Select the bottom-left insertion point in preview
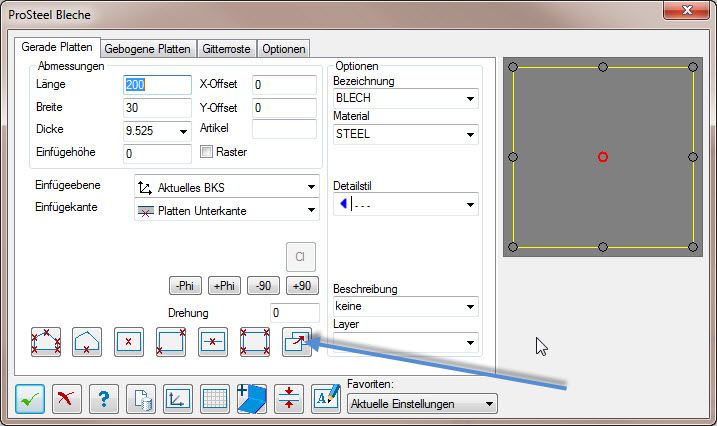This screenshot has height=426, width=717. [x=513, y=247]
